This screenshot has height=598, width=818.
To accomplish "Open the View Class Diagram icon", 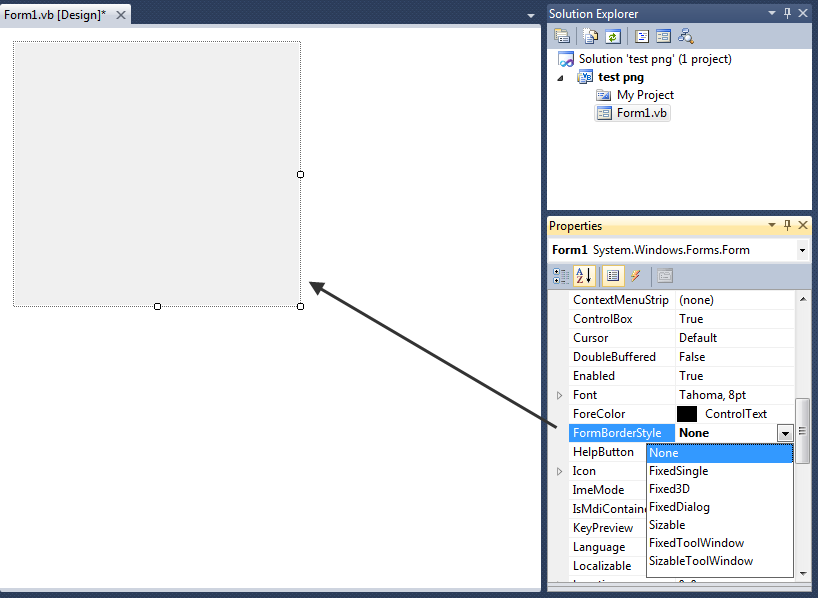I will click(x=686, y=36).
